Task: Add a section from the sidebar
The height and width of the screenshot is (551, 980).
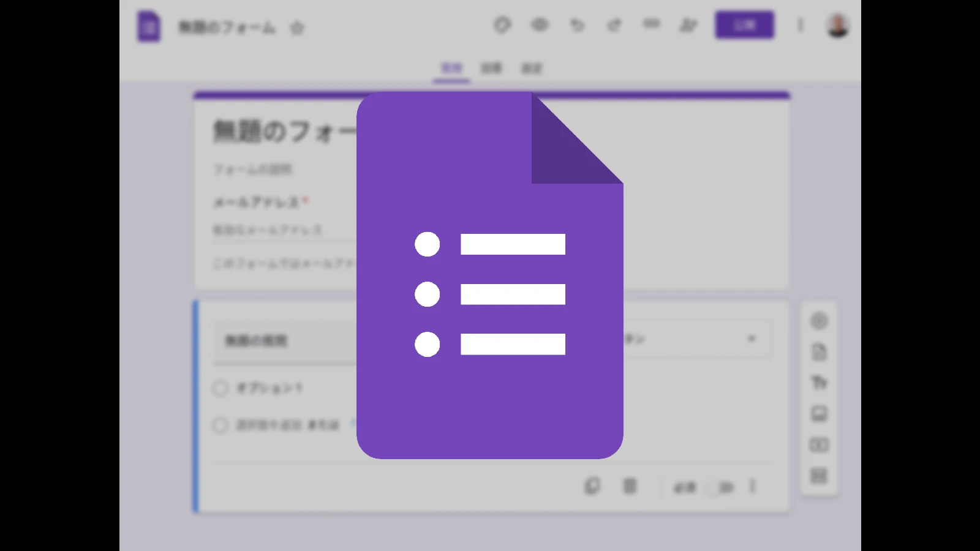Action: click(x=819, y=476)
